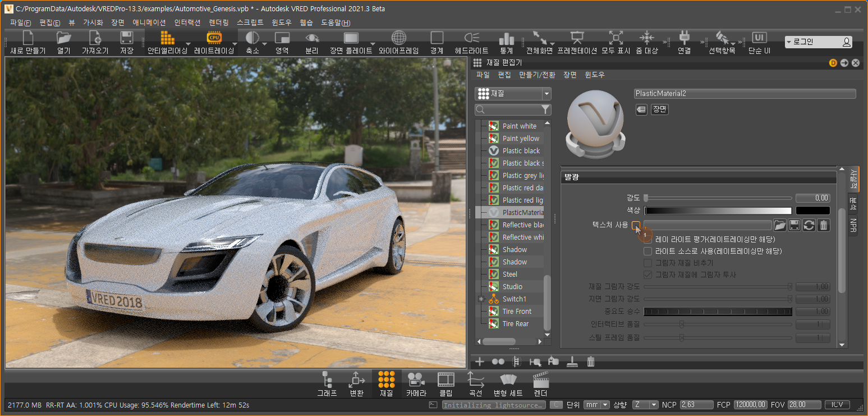868x416 pixels.
Task: Toggle 그림자 재질 비추기 checkbox
Action: pyautogui.click(x=648, y=263)
